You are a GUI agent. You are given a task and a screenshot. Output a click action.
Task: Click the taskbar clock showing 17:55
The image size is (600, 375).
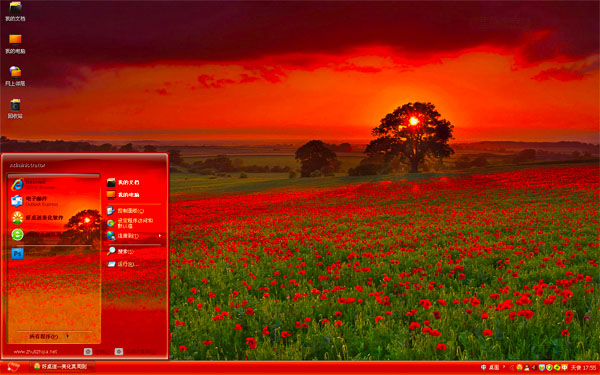point(590,367)
